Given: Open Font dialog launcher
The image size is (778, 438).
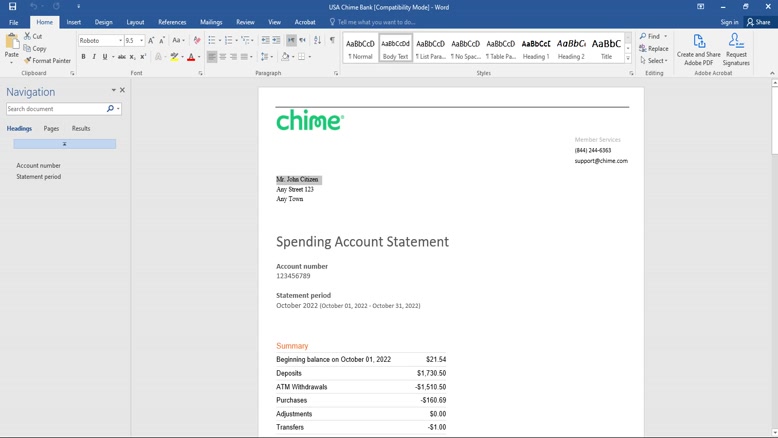Looking at the screenshot, I should click(x=200, y=73).
